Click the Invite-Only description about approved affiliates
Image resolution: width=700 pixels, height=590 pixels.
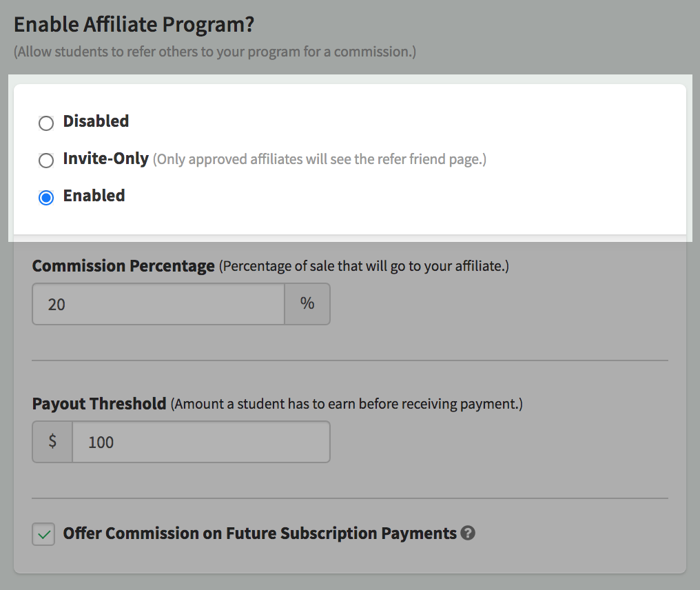pos(320,159)
